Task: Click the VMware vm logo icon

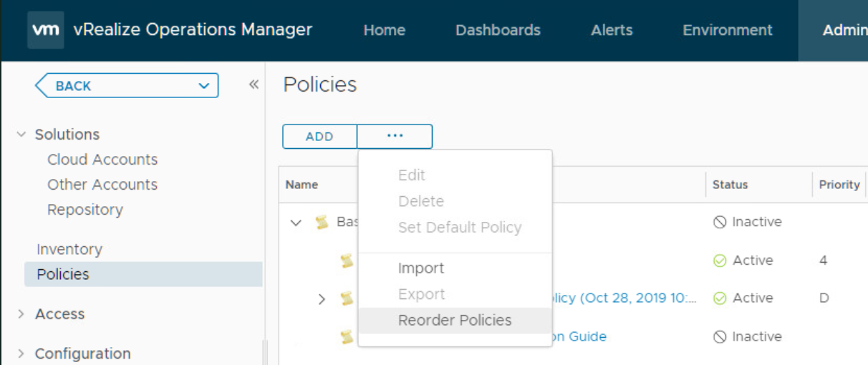Action: click(46, 30)
